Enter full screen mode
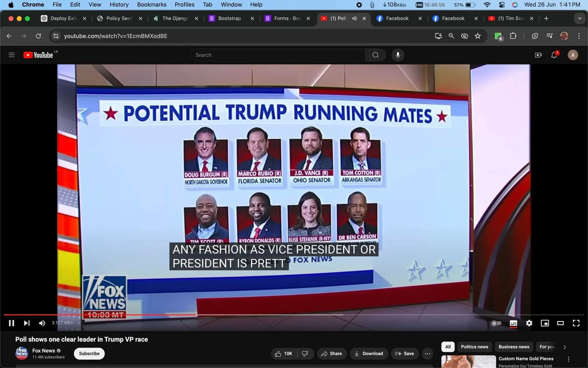Image resolution: width=588 pixels, height=368 pixels. [x=576, y=323]
